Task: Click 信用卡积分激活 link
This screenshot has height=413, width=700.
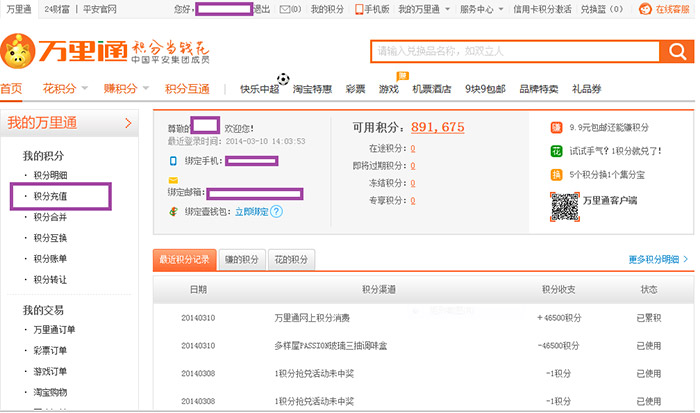Action: (x=542, y=9)
